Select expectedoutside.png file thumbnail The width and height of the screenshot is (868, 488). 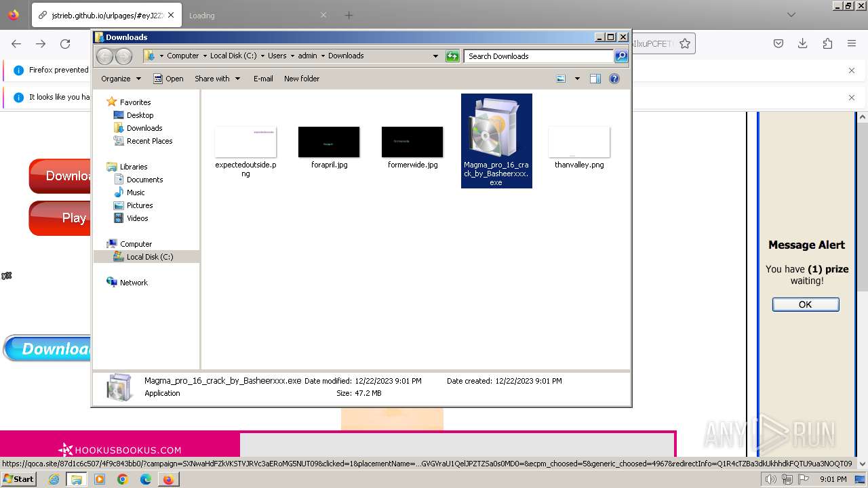pyautogui.click(x=245, y=142)
